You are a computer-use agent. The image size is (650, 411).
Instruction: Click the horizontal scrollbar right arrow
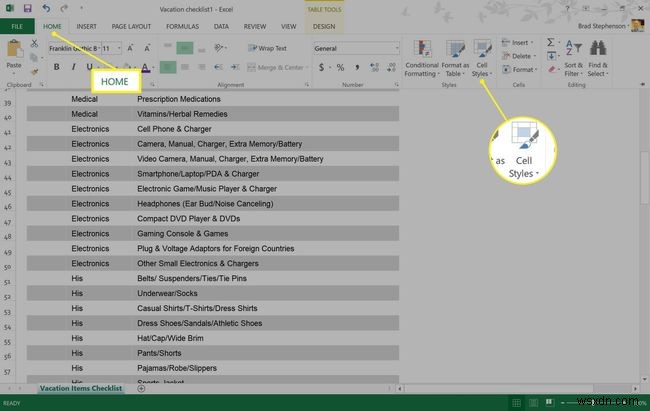coord(635,389)
